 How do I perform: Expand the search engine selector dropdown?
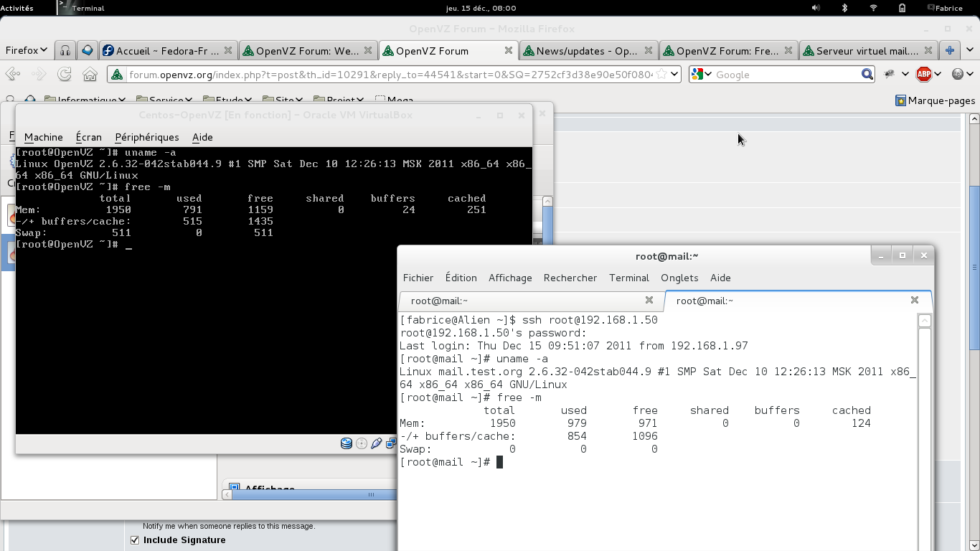(702, 75)
